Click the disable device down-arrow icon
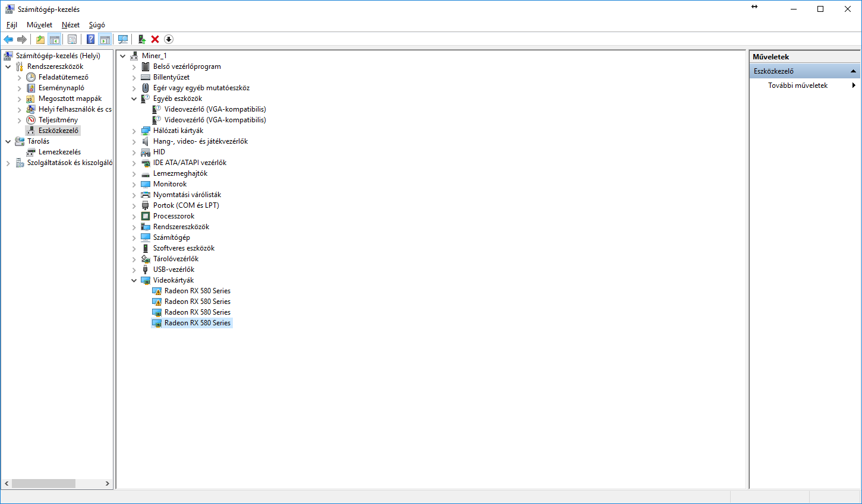 point(169,39)
